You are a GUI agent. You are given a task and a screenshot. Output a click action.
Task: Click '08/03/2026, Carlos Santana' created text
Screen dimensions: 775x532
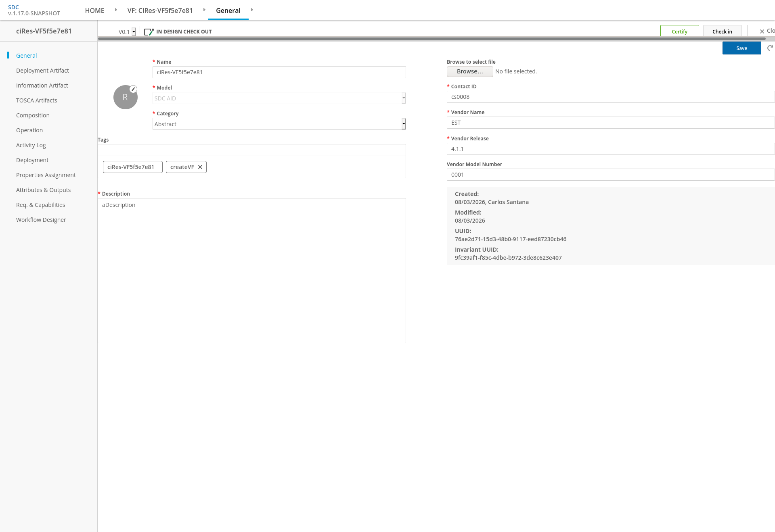point(492,202)
